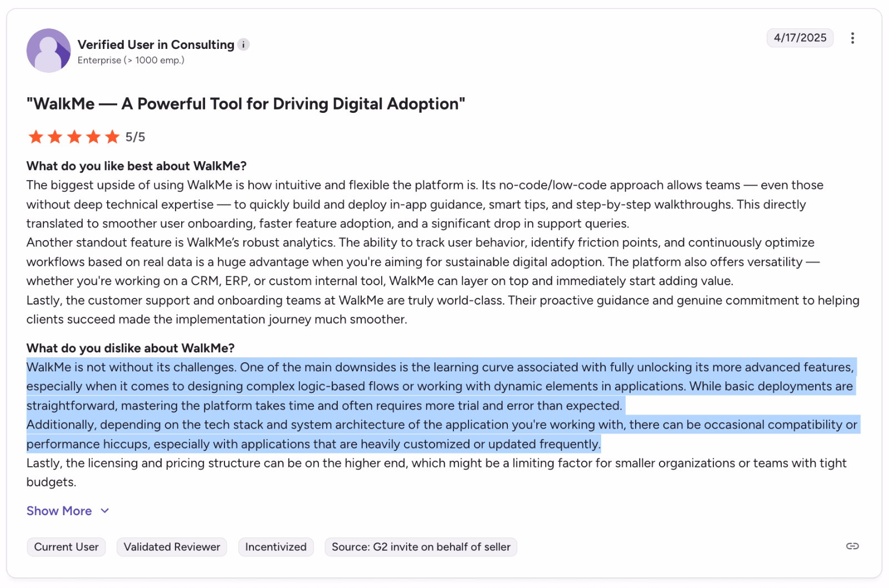889x588 pixels.
Task: Click the 4/17/2025 date badge
Action: [x=800, y=38]
